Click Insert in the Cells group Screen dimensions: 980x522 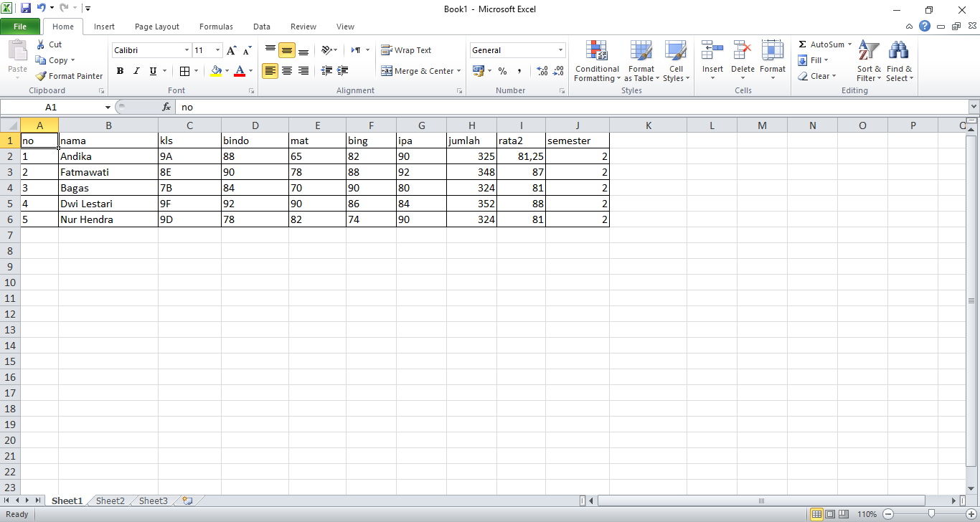point(712,61)
